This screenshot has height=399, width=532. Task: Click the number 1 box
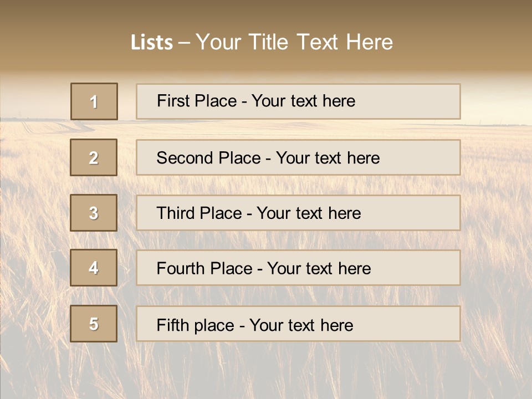94,101
